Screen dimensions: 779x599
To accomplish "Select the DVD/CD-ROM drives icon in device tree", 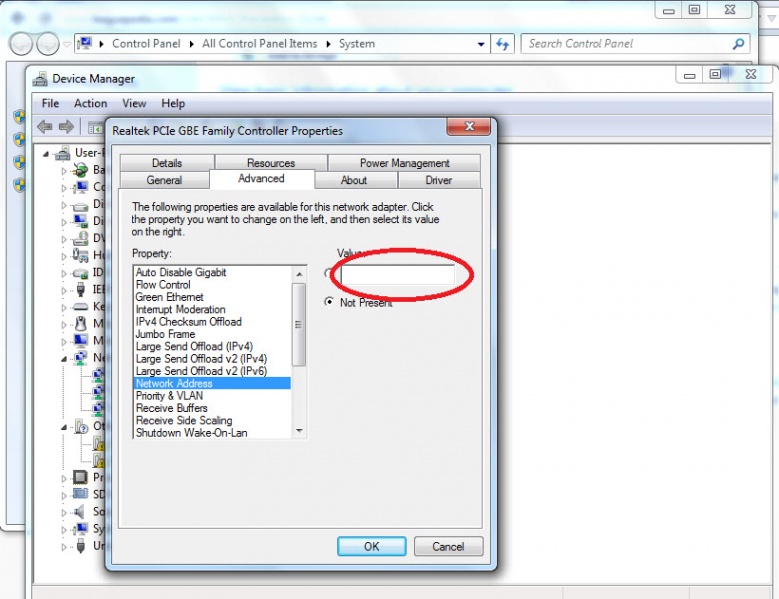I will 80,238.
